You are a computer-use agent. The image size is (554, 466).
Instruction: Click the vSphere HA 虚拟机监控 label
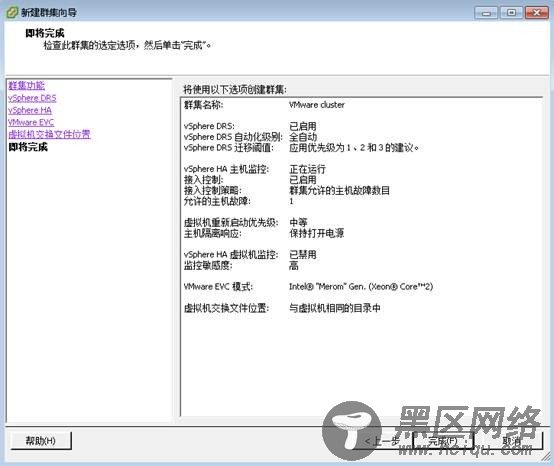[231, 254]
